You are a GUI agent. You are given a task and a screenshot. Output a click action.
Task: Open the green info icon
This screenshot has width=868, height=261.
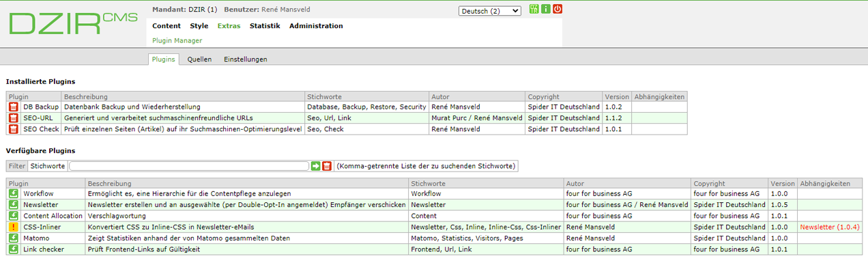(x=546, y=10)
